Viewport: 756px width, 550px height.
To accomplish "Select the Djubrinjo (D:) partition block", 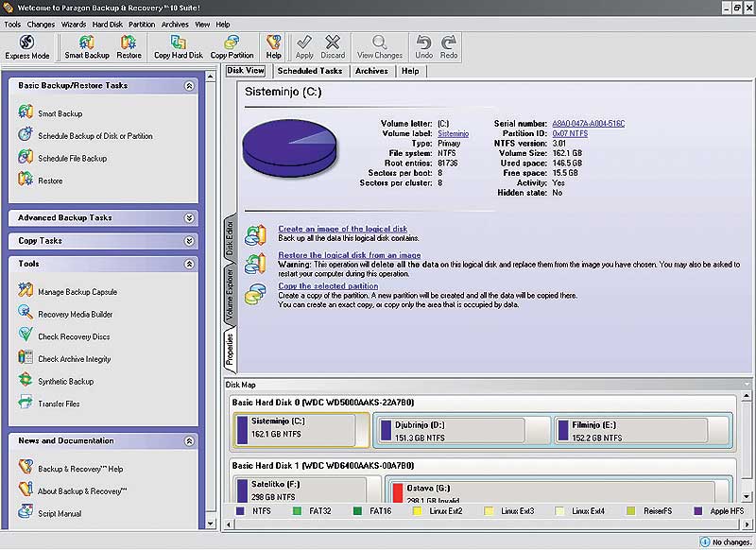I will [x=462, y=431].
